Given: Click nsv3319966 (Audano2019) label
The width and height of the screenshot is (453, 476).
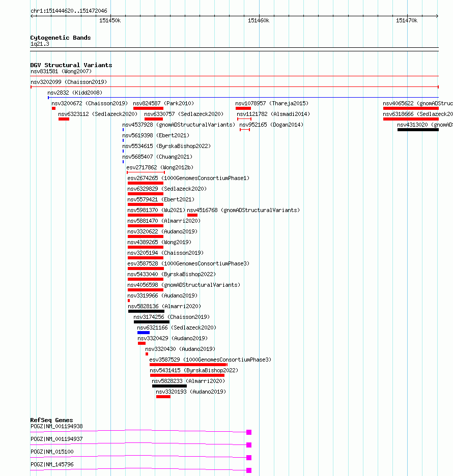Looking at the screenshot, I should (162, 295).
